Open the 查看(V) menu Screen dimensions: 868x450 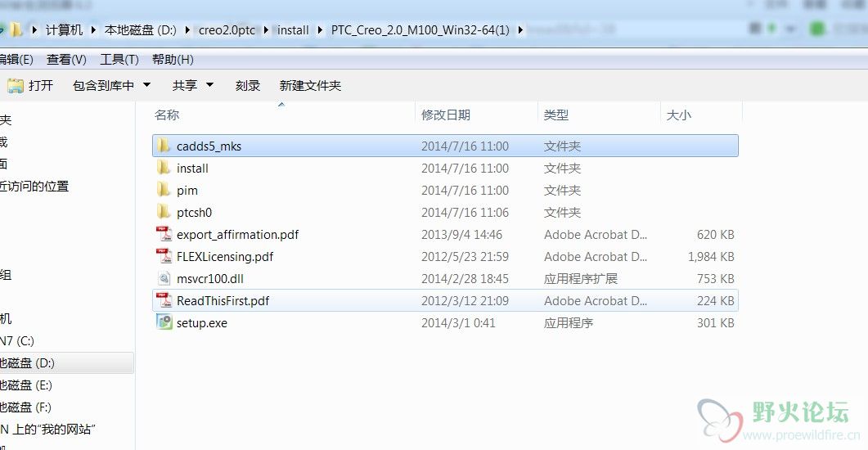pos(66,59)
